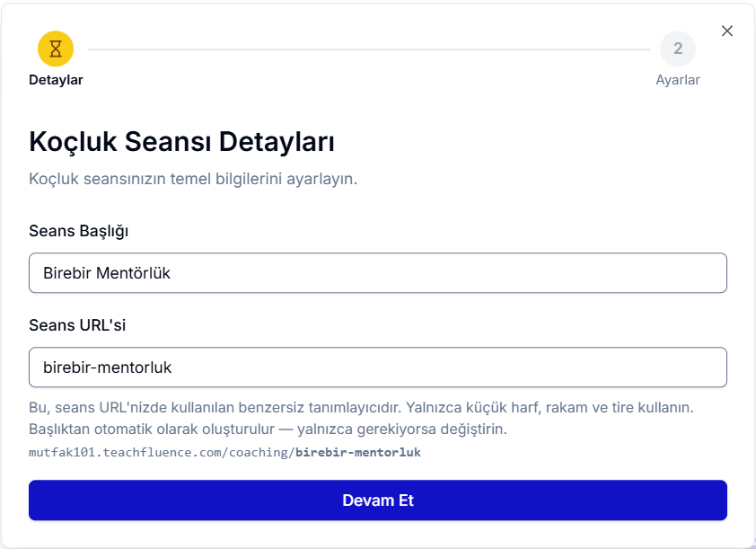Focus the Seans Başlığı input field
Viewport: 756px width, 549px height.
coord(377,273)
